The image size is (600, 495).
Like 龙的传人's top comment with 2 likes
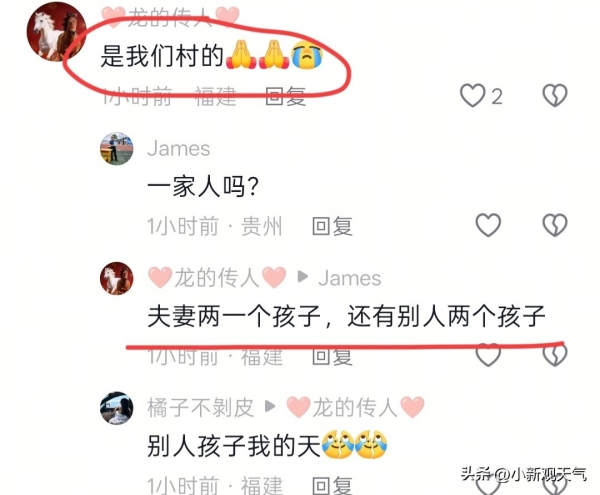473,96
